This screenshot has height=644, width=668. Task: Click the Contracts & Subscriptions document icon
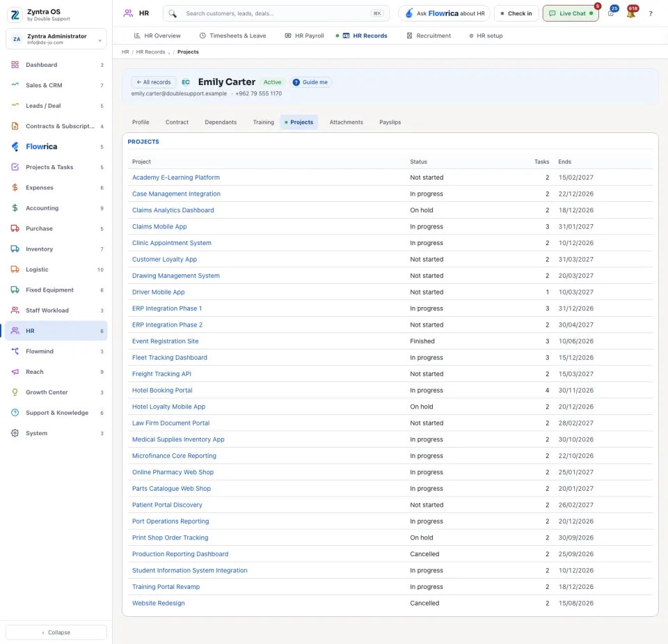coord(15,126)
